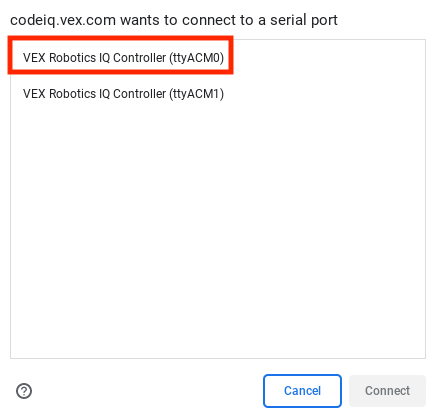Click the blue-outlined Cancel button

click(302, 391)
